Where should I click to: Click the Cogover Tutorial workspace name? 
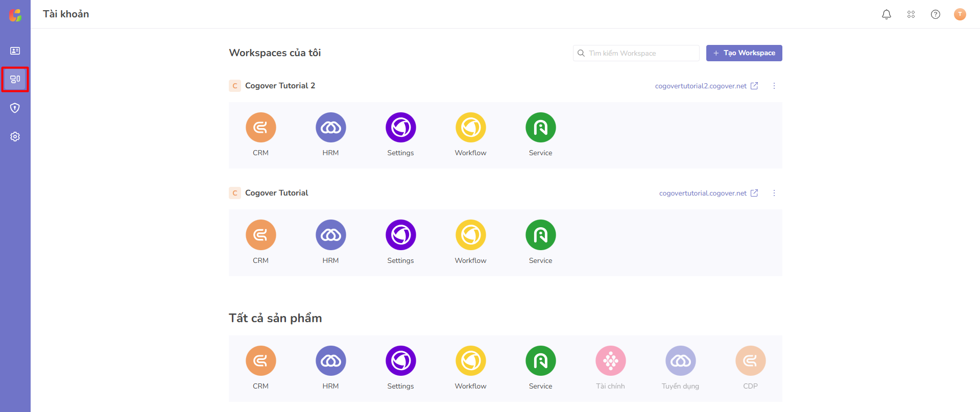tap(276, 193)
